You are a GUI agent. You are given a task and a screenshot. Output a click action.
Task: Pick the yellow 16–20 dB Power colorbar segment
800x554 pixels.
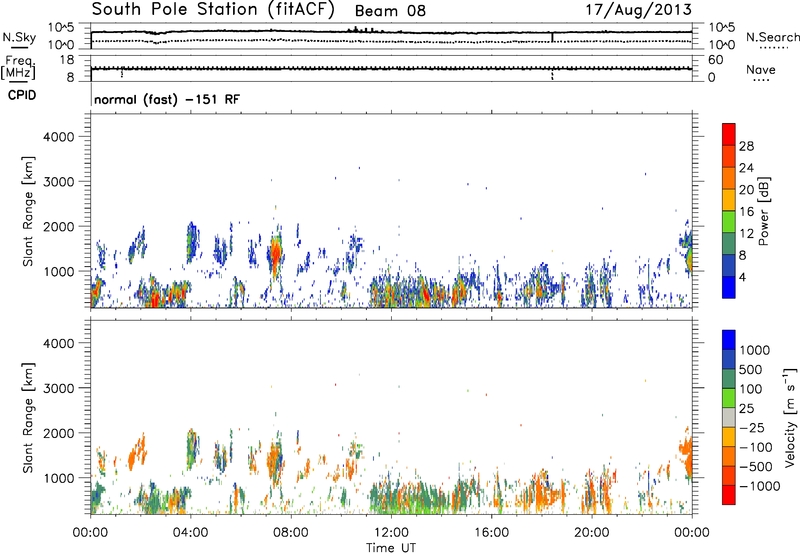(x=729, y=199)
